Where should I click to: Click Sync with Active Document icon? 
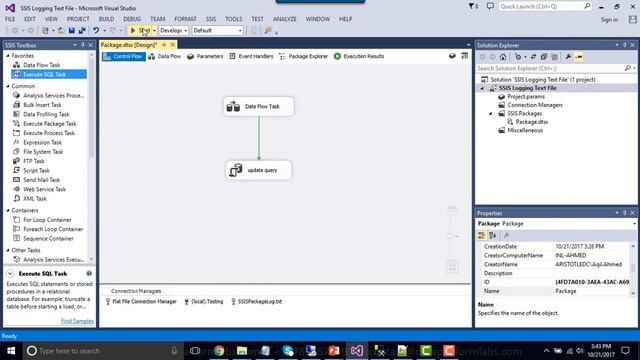(x=533, y=57)
